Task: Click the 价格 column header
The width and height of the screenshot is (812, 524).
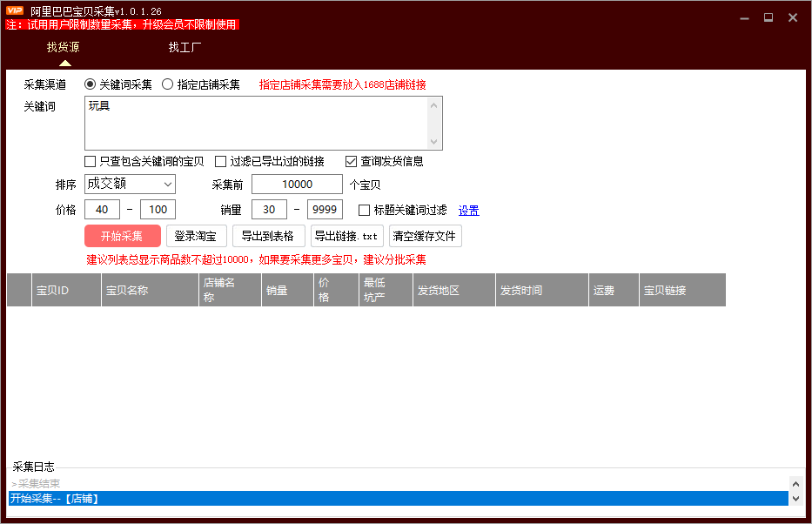Action: (337, 290)
